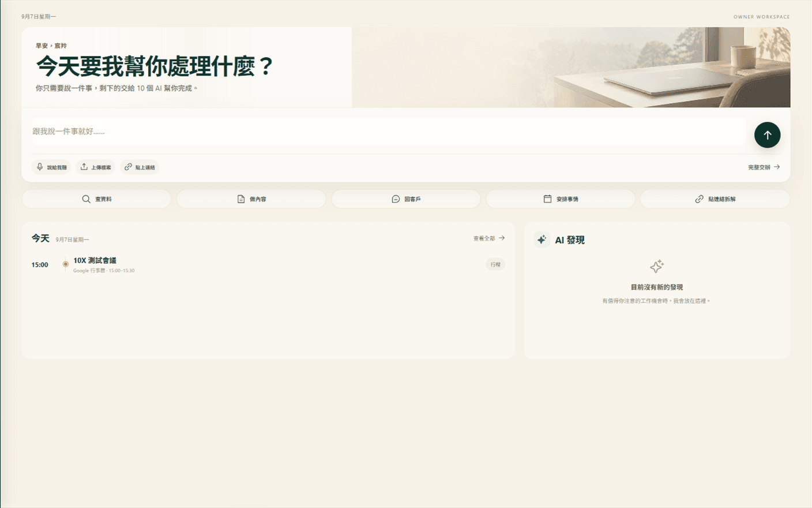The image size is (812, 508).
Task: Click the 貼連結拆解 link shortcut
Action: pyautogui.click(x=715, y=199)
